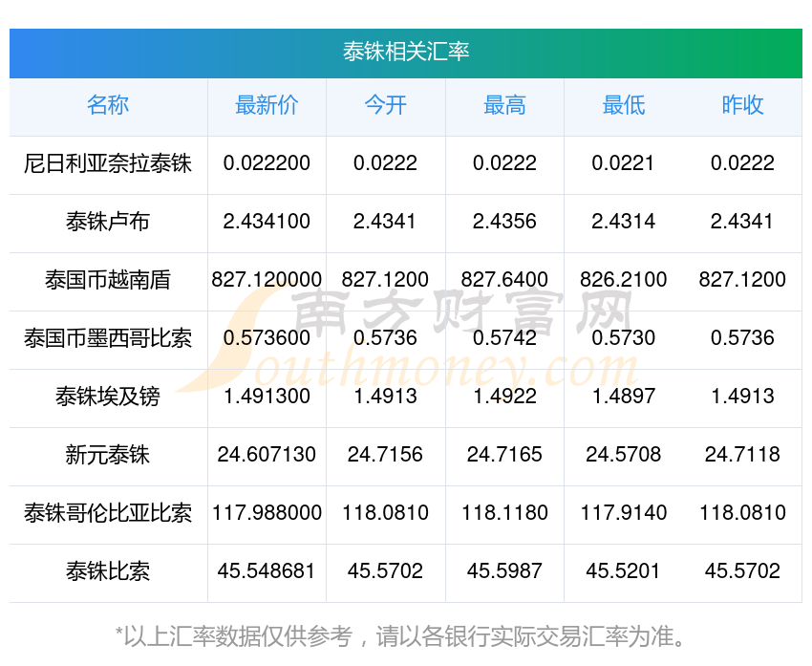Screen dimensions: 812x666
Task: Click the 最高 column header
Action: [504, 105]
